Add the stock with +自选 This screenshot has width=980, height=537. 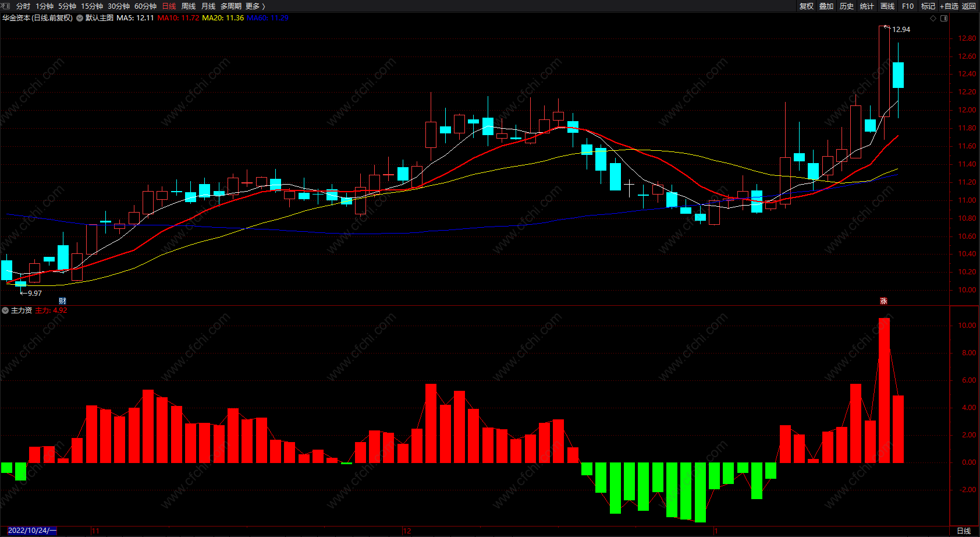[x=949, y=6]
